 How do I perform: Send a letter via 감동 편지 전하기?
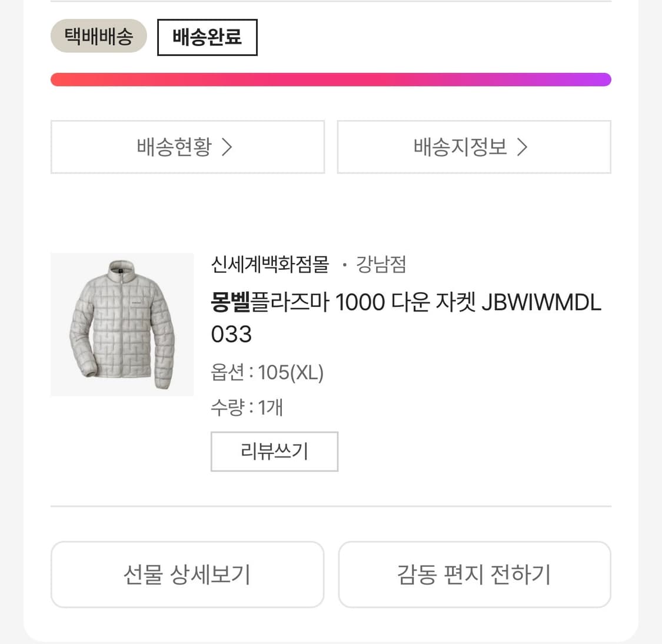474,575
